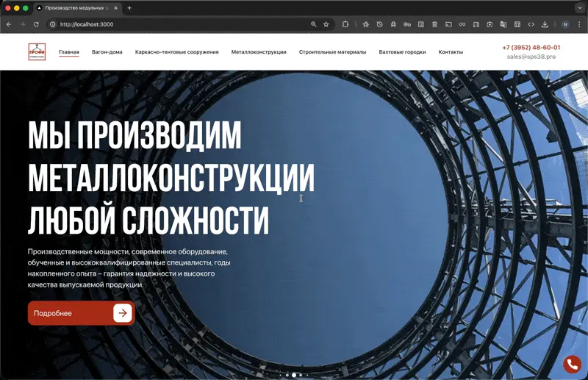Bookmark this page with the star icon
Image resolution: width=588 pixels, height=380 pixels.
coord(326,24)
